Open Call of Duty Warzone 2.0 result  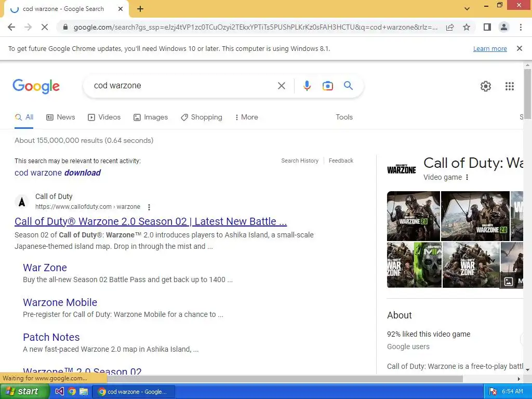coord(151,221)
